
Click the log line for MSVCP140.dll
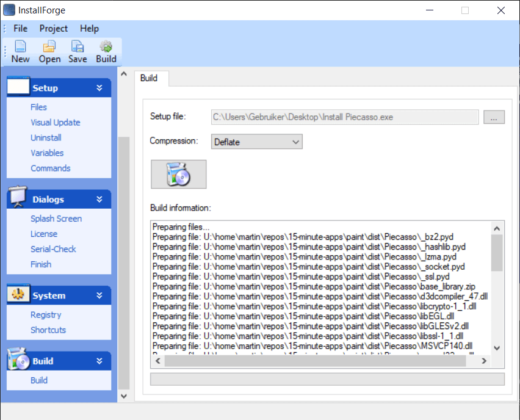(312, 346)
